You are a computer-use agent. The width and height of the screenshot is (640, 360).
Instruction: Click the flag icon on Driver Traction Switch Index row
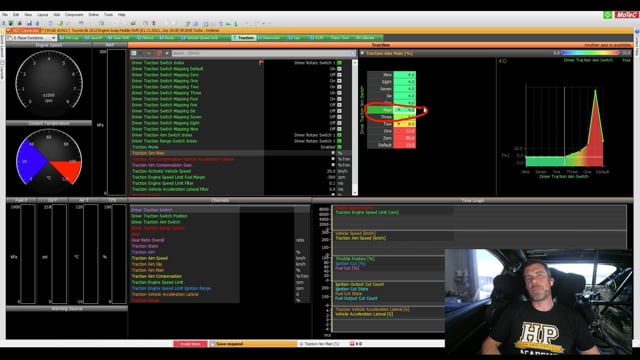[x=261, y=62]
